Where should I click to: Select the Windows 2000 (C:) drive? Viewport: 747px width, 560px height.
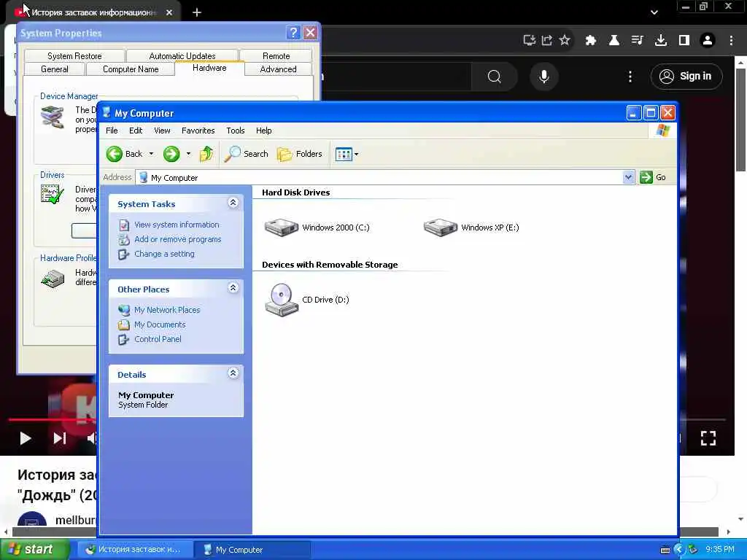tap(317, 227)
